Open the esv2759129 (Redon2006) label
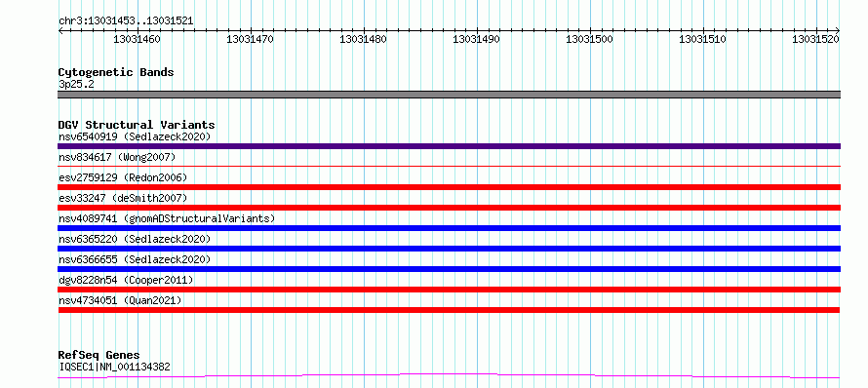This screenshot has width=868, height=388. [x=123, y=177]
